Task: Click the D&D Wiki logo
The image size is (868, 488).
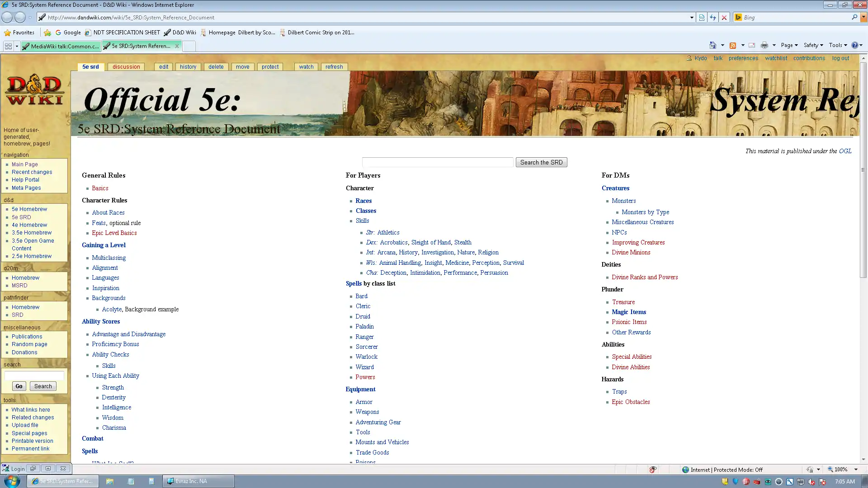Action: (35, 90)
